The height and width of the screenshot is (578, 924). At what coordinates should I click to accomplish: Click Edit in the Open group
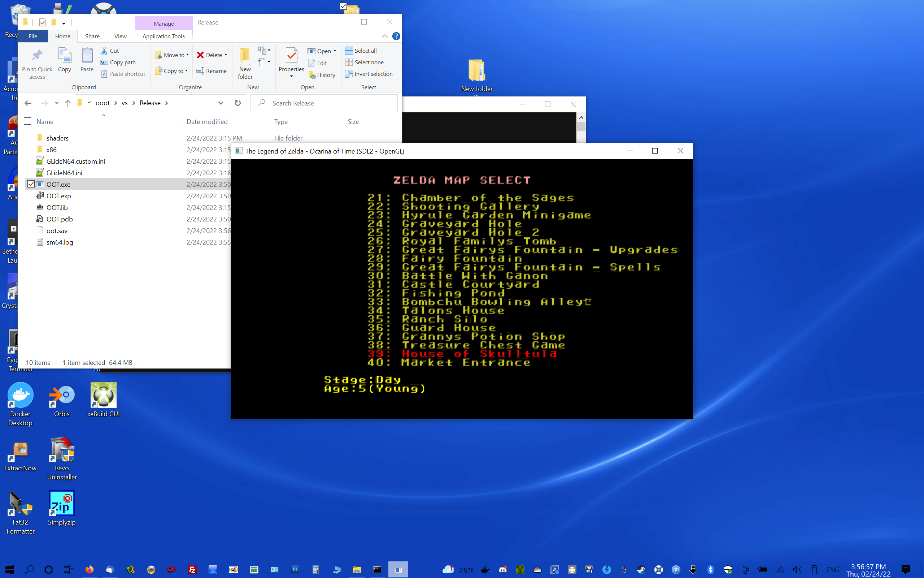[x=318, y=63]
